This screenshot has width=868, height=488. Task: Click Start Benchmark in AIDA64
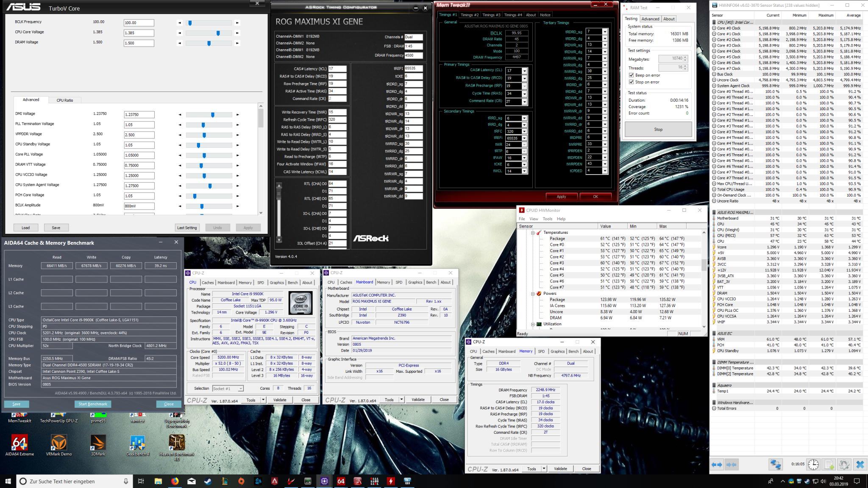[x=93, y=404]
